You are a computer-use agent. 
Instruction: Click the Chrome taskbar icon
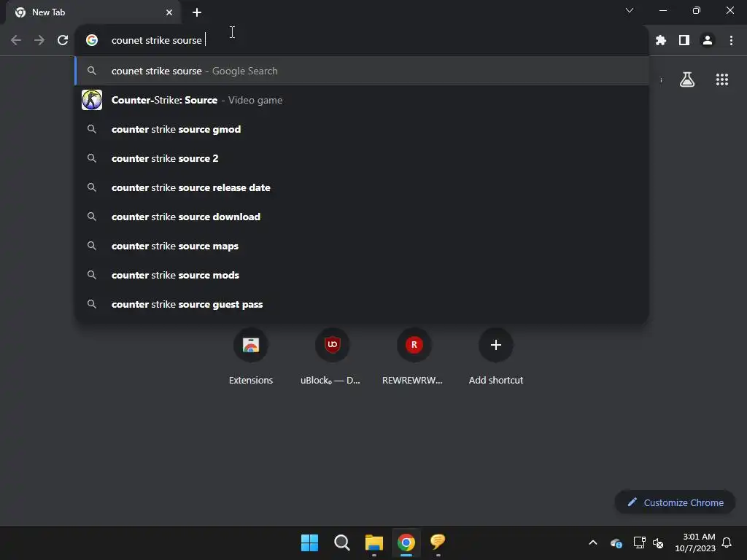click(406, 542)
